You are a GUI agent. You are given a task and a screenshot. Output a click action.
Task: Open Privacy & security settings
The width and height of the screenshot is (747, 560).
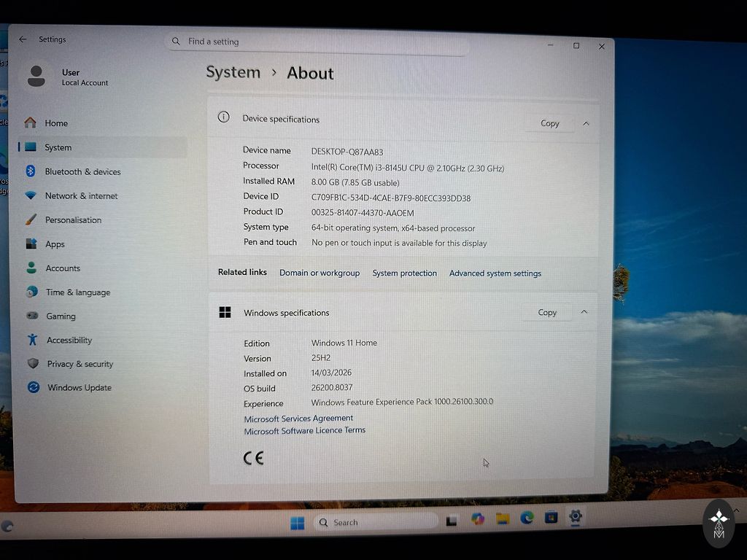point(79,364)
